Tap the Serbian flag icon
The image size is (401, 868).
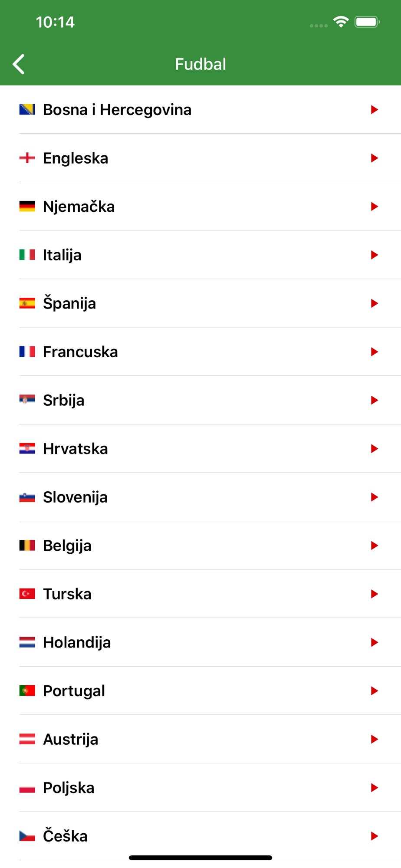tap(27, 400)
